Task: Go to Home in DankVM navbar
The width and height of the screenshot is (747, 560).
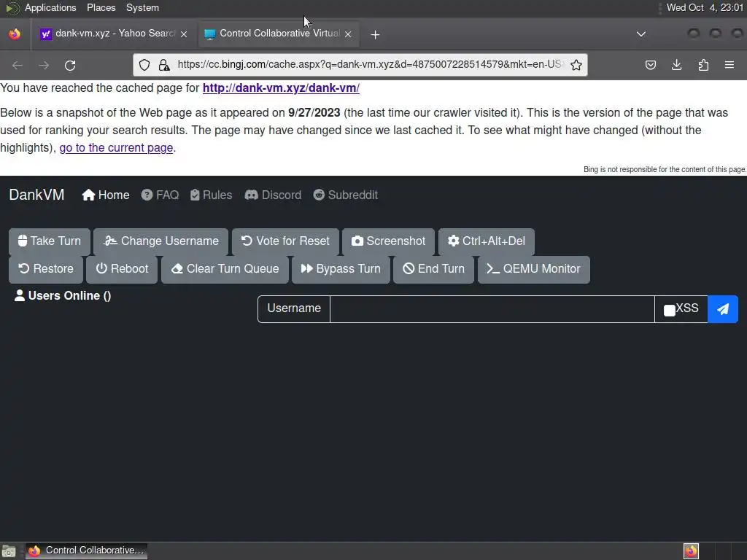Action: 106,195
